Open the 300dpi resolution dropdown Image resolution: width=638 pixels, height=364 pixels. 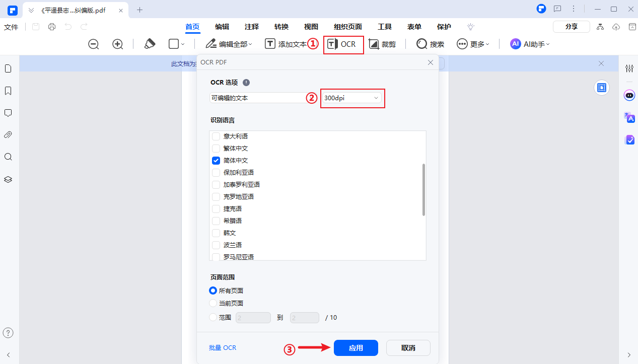point(352,98)
